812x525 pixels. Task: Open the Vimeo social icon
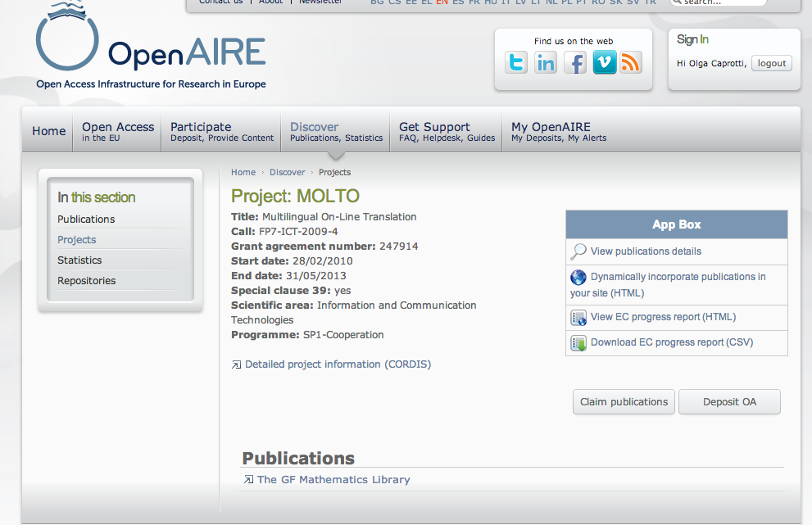(605, 62)
